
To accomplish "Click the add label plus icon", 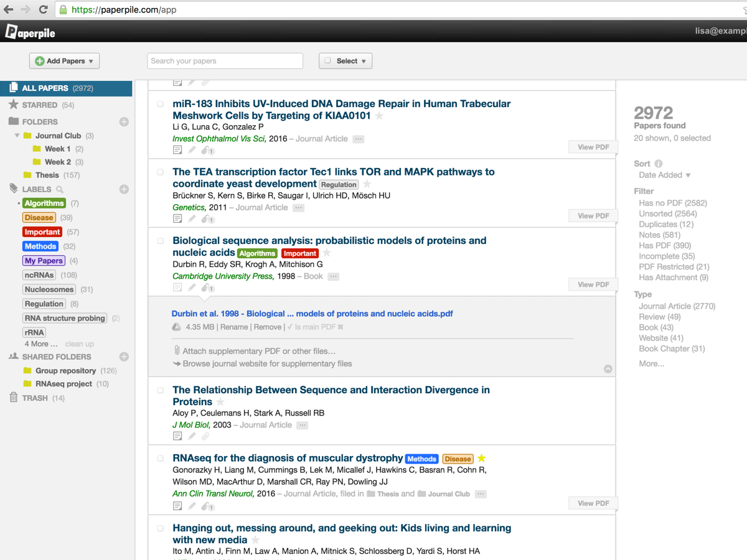I will point(124,189).
